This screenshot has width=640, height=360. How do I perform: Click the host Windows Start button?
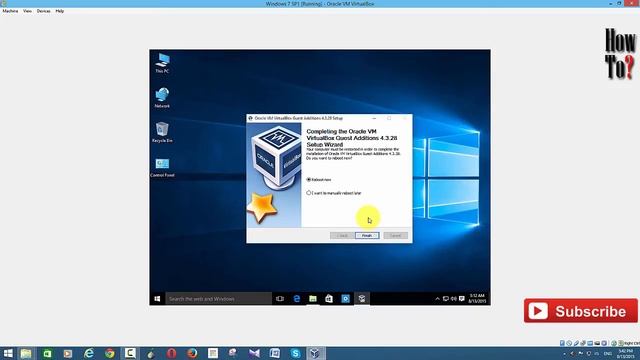click(8, 353)
